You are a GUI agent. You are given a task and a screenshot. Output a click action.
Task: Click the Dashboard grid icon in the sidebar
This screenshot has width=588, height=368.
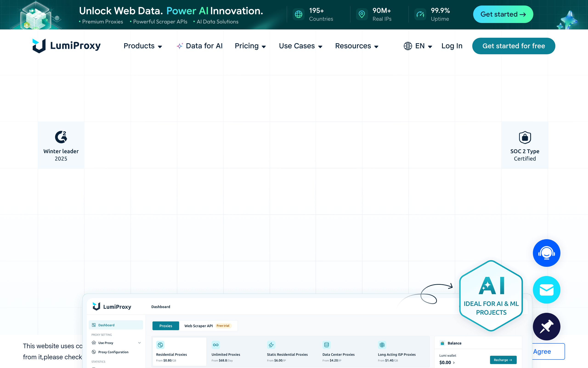coord(94,325)
